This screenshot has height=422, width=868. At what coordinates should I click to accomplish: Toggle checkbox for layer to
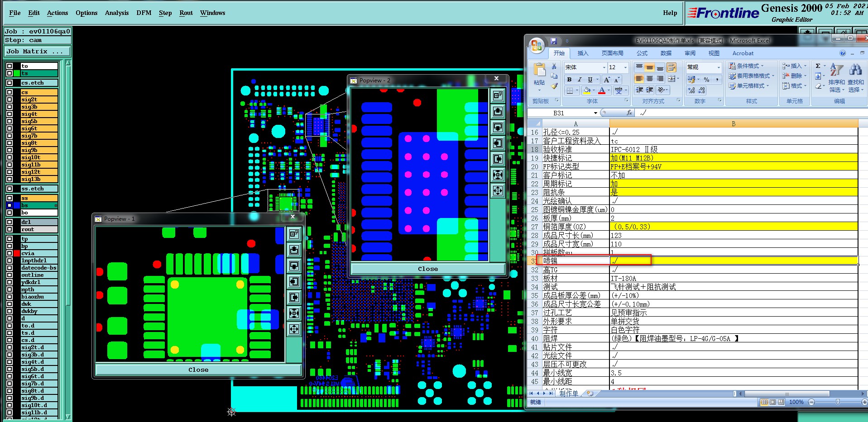point(10,66)
